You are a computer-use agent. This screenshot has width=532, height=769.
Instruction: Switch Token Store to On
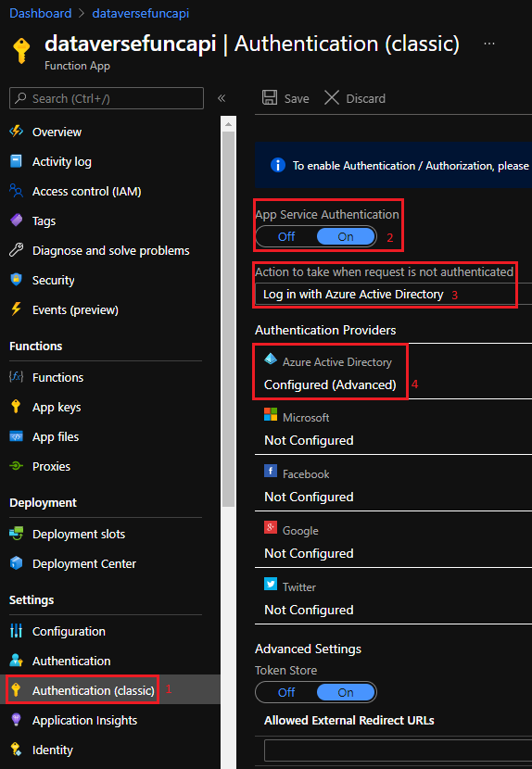click(x=346, y=692)
